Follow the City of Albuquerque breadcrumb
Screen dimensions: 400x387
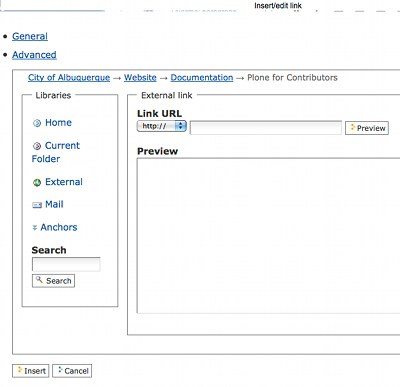click(x=69, y=78)
